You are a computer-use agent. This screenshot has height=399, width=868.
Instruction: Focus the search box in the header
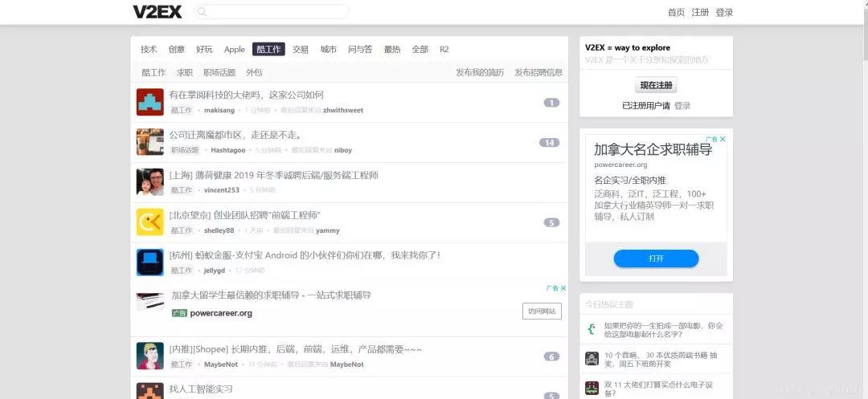coord(272,11)
